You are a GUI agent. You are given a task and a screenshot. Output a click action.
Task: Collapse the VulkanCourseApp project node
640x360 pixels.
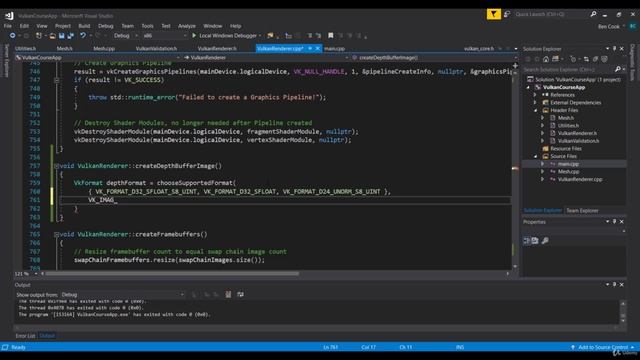pos(529,87)
